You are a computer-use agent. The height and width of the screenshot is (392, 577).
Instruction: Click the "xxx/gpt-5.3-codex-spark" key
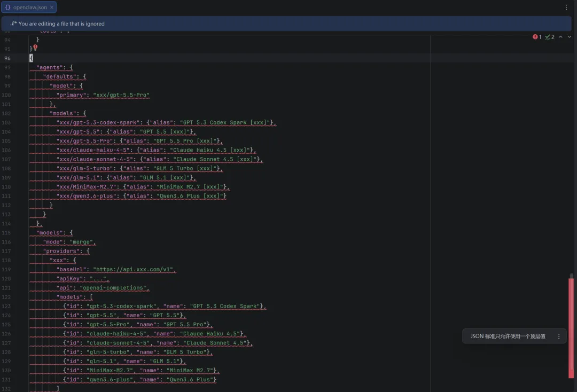tap(98, 122)
